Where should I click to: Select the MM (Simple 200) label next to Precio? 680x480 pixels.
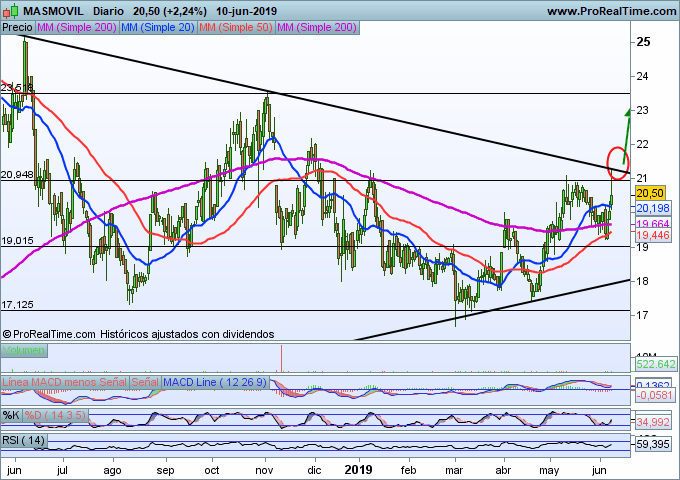pyautogui.click(x=77, y=27)
